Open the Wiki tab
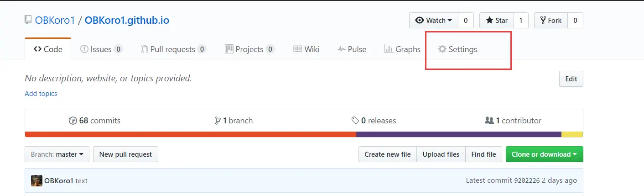644x196 pixels. click(x=306, y=49)
